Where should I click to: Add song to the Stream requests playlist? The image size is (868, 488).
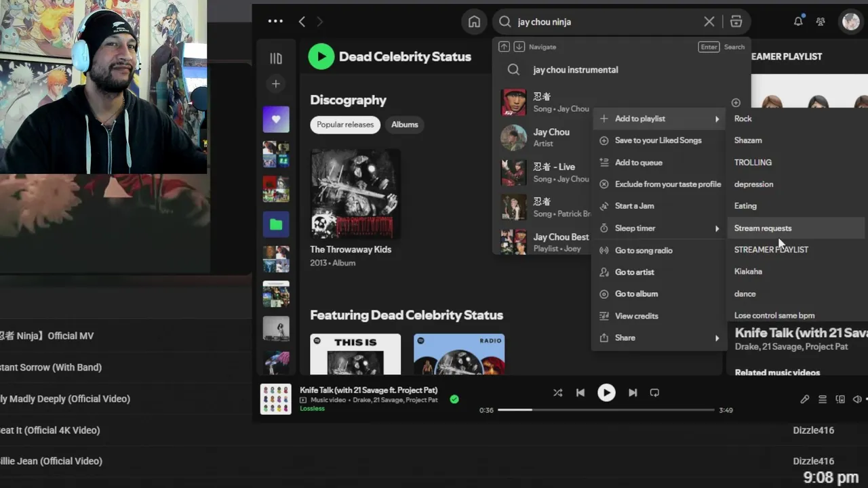tap(796, 228)
